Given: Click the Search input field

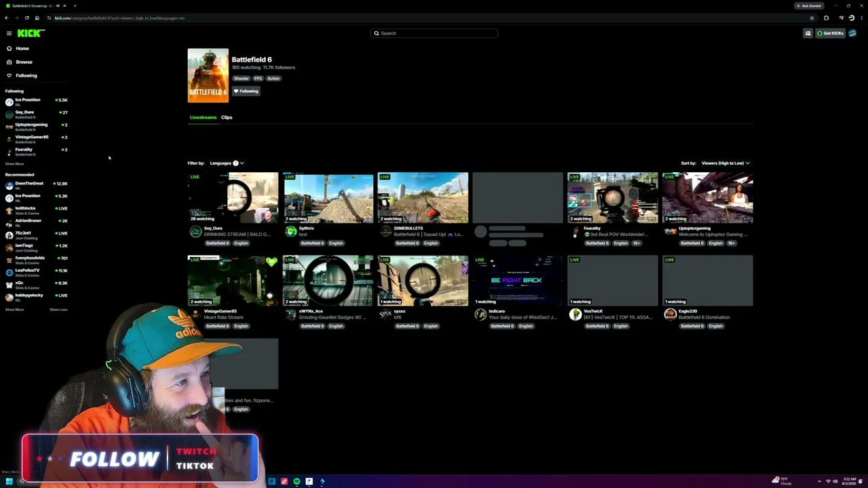Looking at the screenshot, I should click(434, 33).
